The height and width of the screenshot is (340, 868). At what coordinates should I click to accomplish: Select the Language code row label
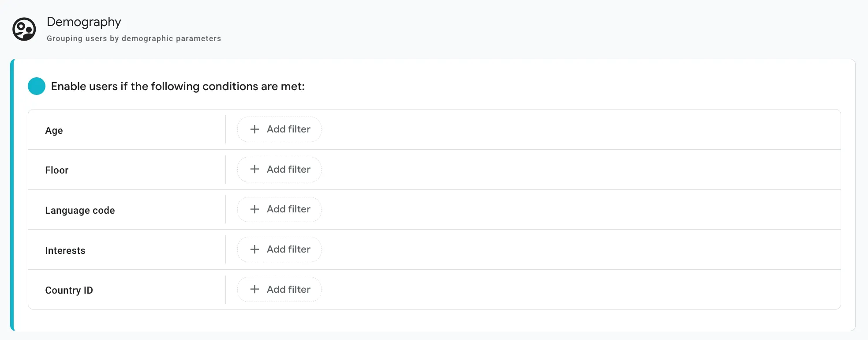pos(80,210)
